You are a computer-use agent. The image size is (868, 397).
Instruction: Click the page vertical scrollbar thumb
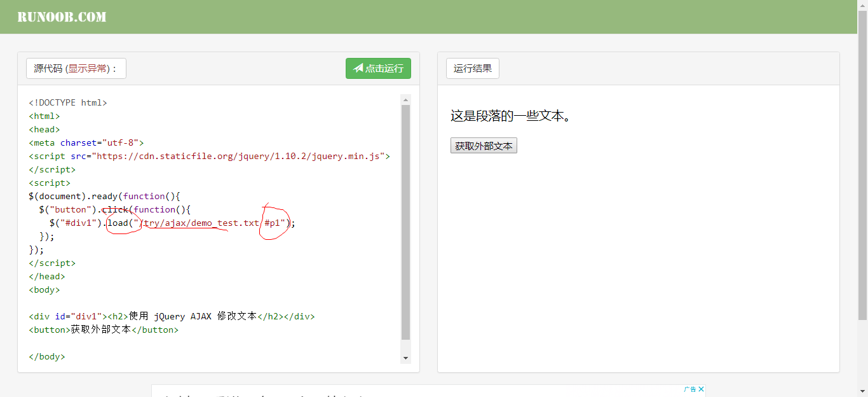[x=862, y=164]
